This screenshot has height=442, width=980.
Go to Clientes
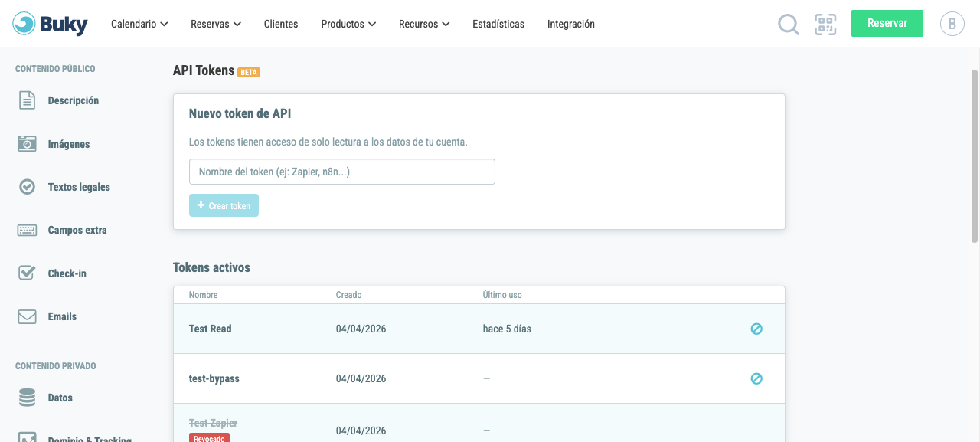tap(281, 24)
